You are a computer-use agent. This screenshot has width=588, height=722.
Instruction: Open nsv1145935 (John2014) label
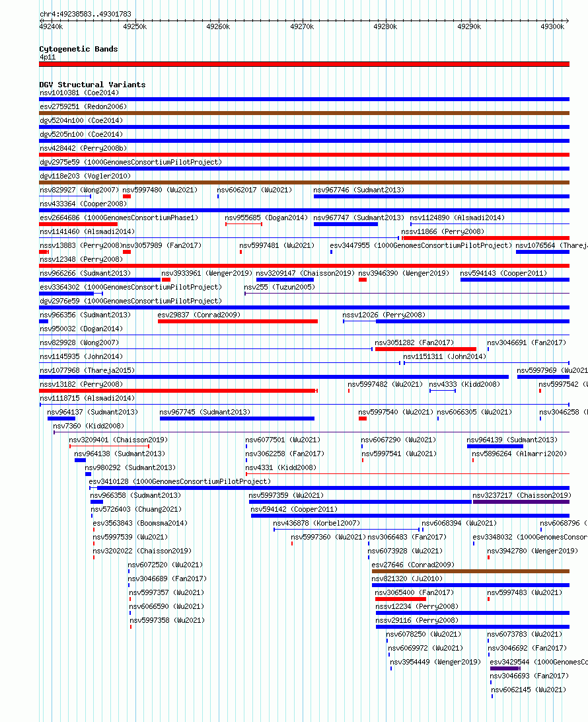pyautogui.click(x=81, y=356)
